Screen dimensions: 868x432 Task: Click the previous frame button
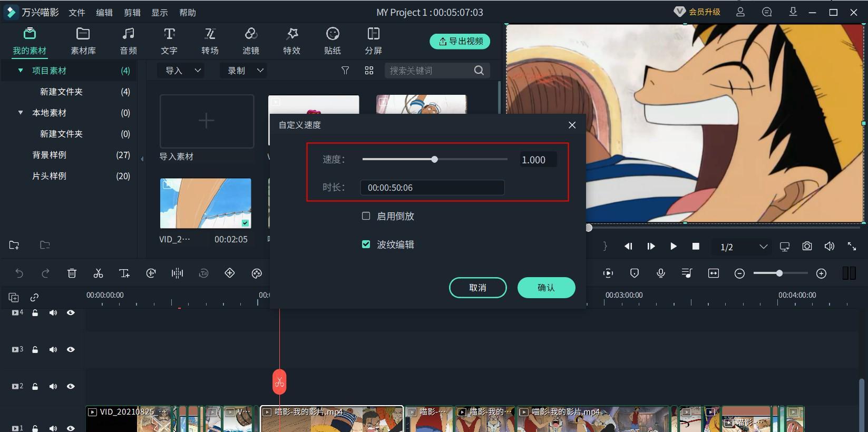(628, 247)
